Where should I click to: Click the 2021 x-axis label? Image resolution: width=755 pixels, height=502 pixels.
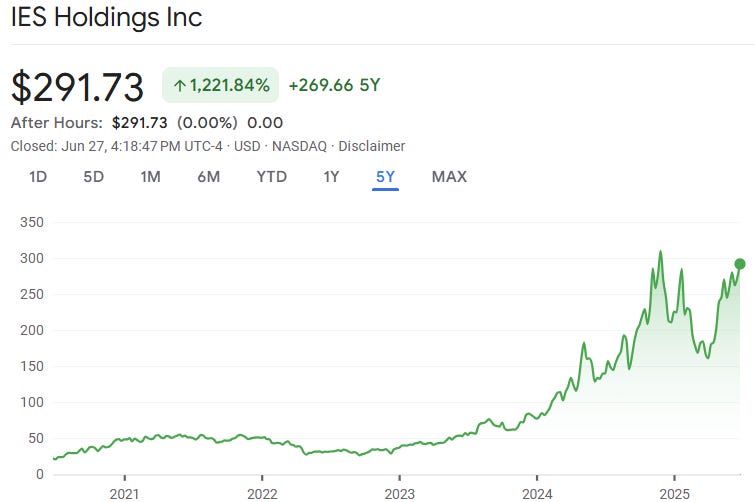pos(124,494)
